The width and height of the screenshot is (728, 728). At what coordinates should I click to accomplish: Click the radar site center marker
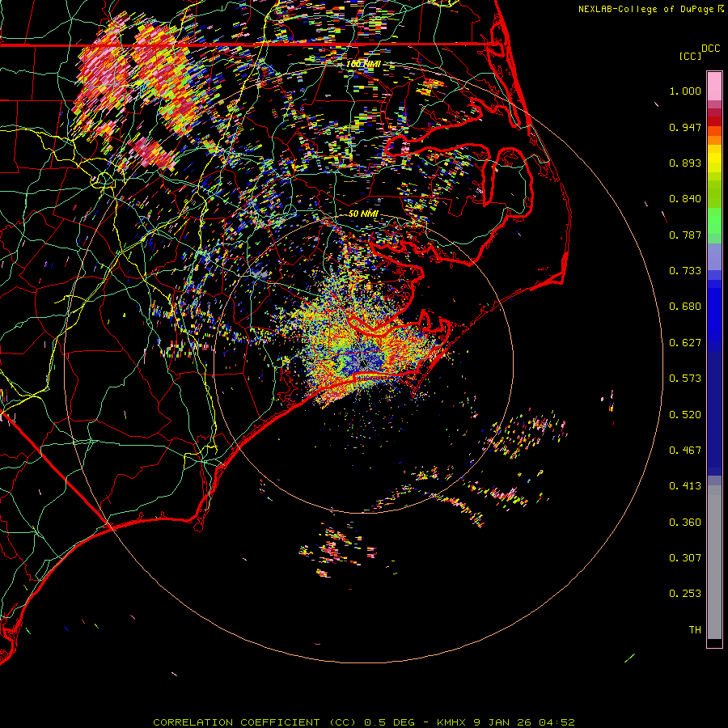point(363,363)
